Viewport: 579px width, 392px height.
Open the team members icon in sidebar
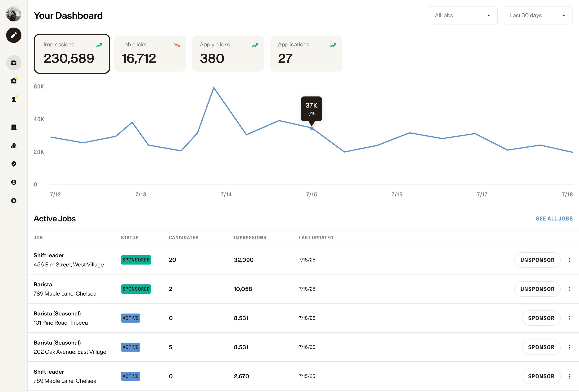pyautogui.click(x=14, y=146)
